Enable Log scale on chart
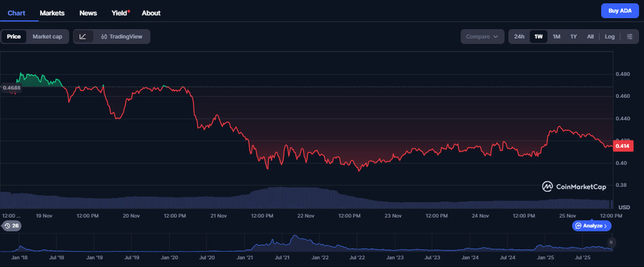Screen dimensions: 644x267 pyautogui.click(x=609, y=37)
